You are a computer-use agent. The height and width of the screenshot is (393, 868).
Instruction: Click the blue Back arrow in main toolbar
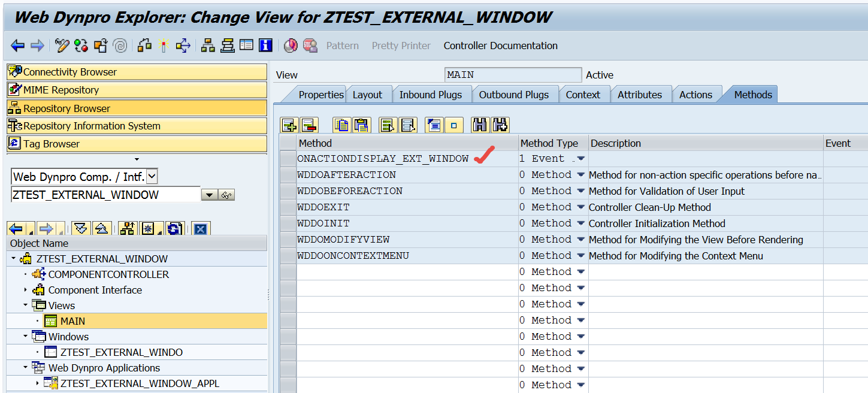17,46
